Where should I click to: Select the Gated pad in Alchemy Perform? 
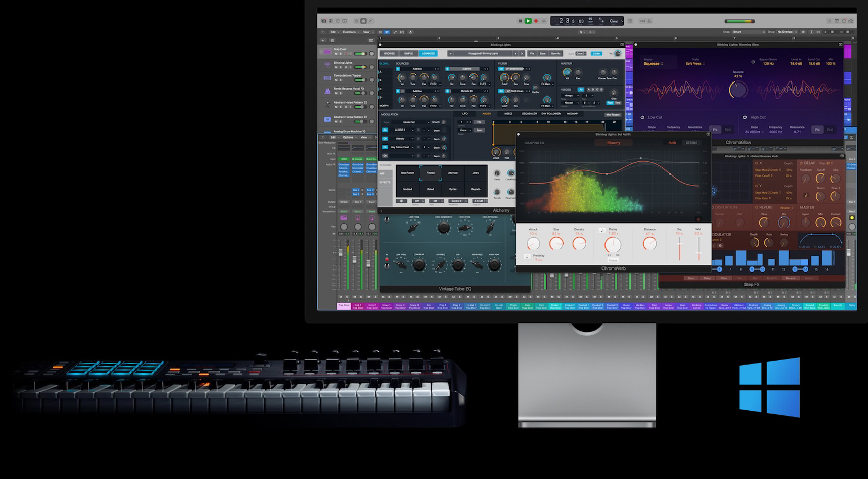pos(431,189)
